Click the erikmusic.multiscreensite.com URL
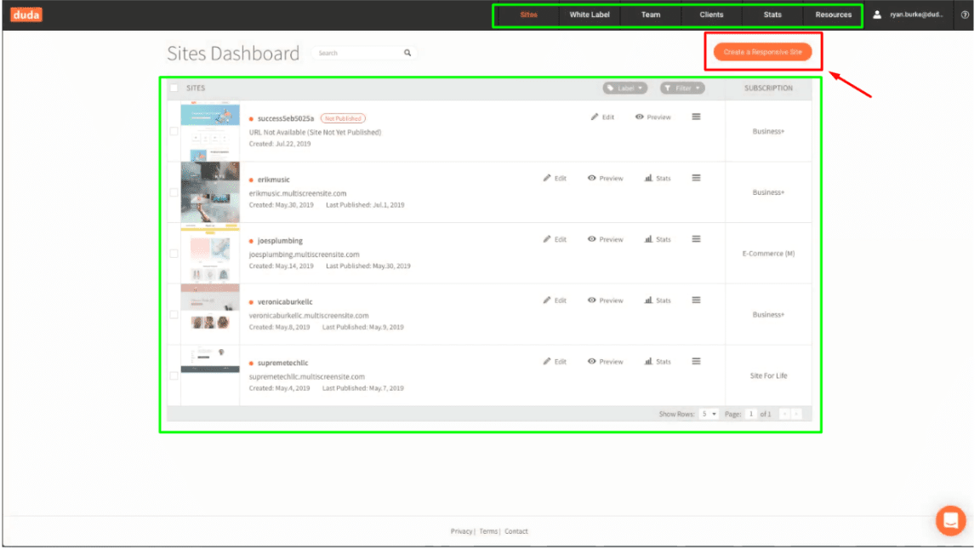The height and width of the screenshot is (550, 980). (299, 195)
